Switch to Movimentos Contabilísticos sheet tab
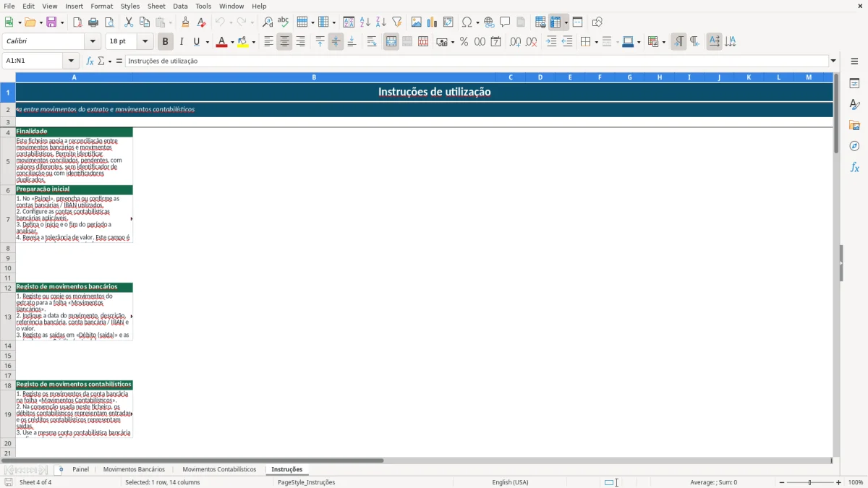 coord(219,470)
